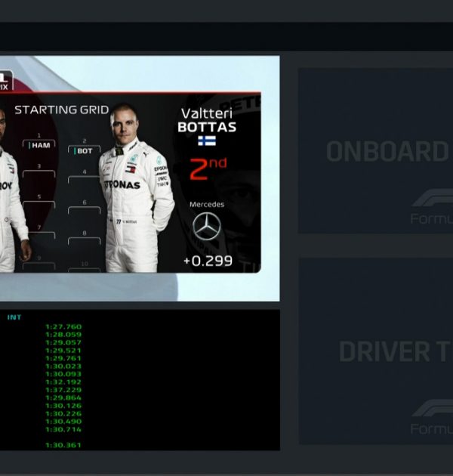Click the Onboard panel placeholder
The height and width of the screenshot is (476, 453).
click(x=376, y=150)
